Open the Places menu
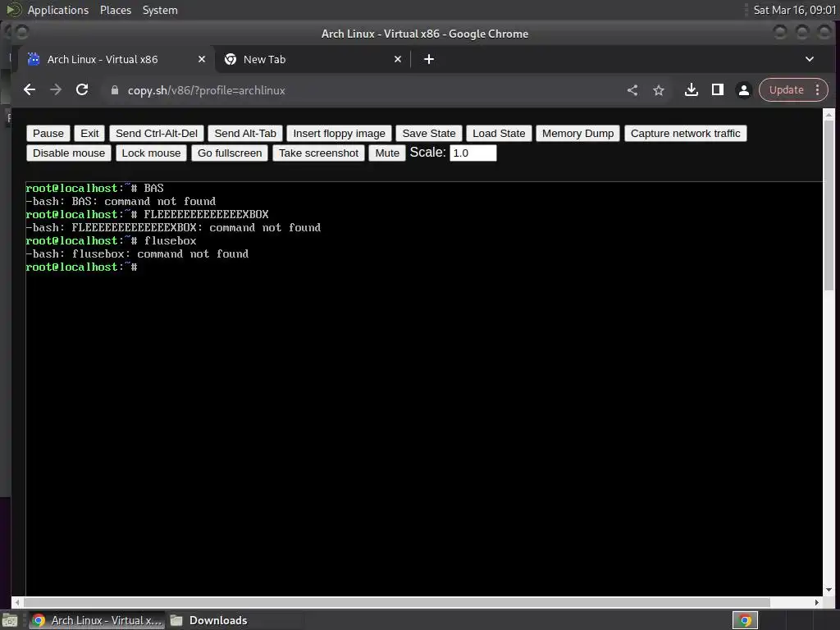840x630 pixels. pyautogui.click(x=115, y=10)
